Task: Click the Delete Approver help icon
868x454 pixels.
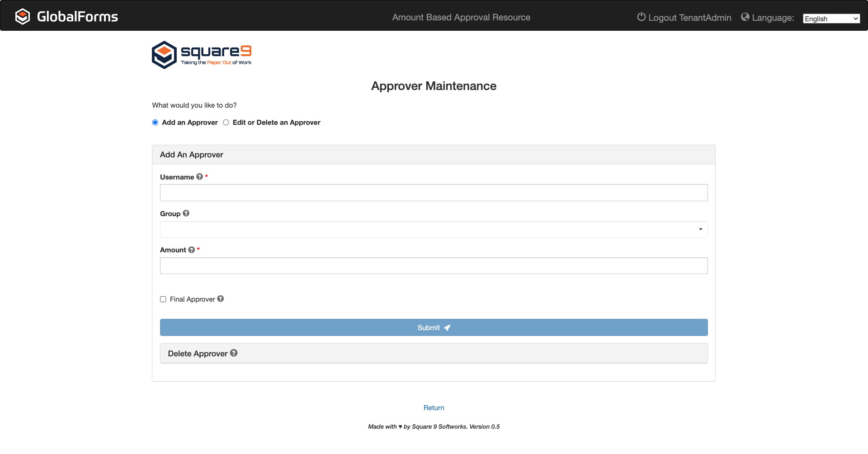Action: coord(234,353)
